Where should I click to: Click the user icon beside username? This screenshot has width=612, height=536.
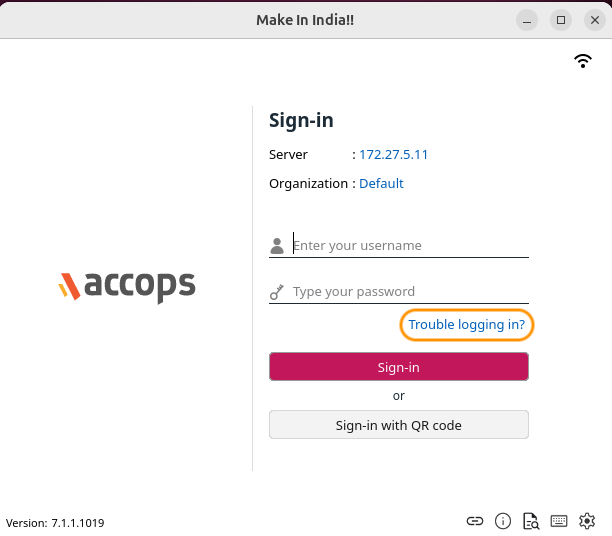click(x=277, y=246)
